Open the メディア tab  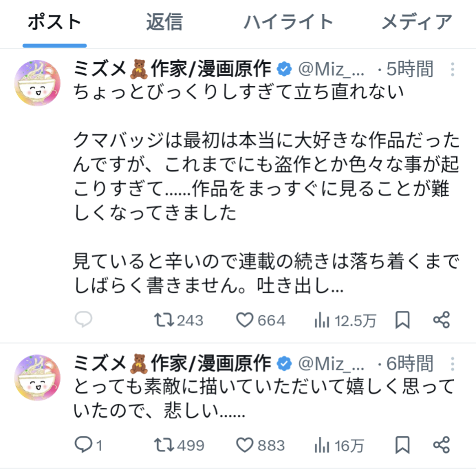click(x=416, y=22)
